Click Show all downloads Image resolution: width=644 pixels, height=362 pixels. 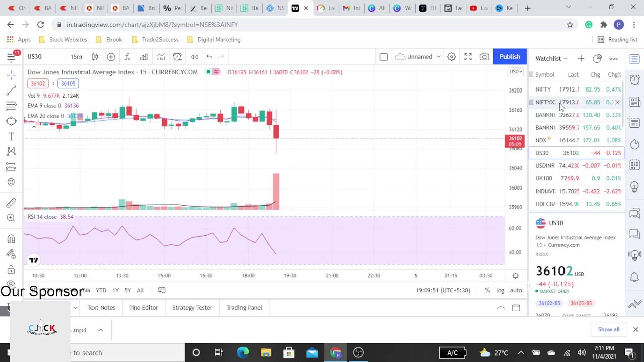(x=609, y=329)
